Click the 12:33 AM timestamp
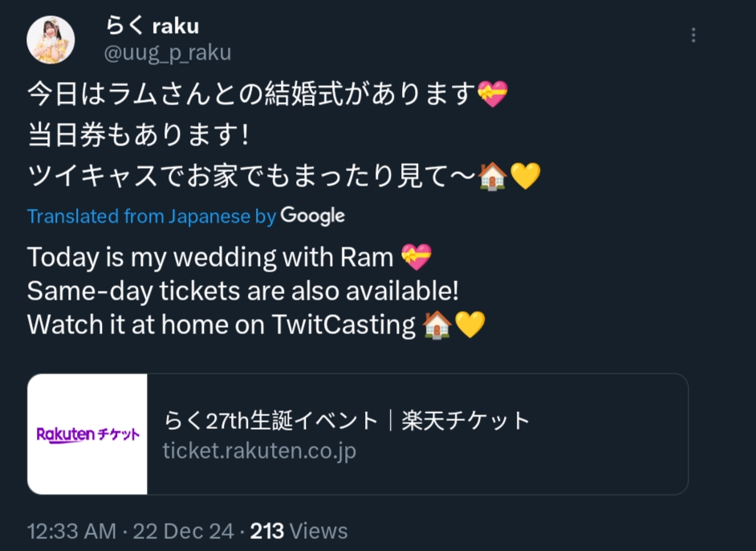 pos(72,531)
